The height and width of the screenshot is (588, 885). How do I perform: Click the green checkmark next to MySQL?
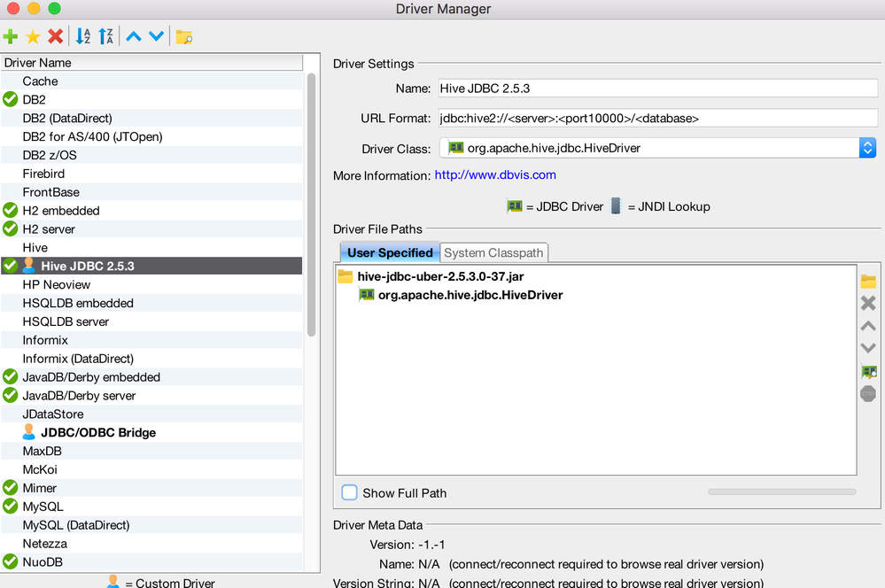[x=10, y=507]
